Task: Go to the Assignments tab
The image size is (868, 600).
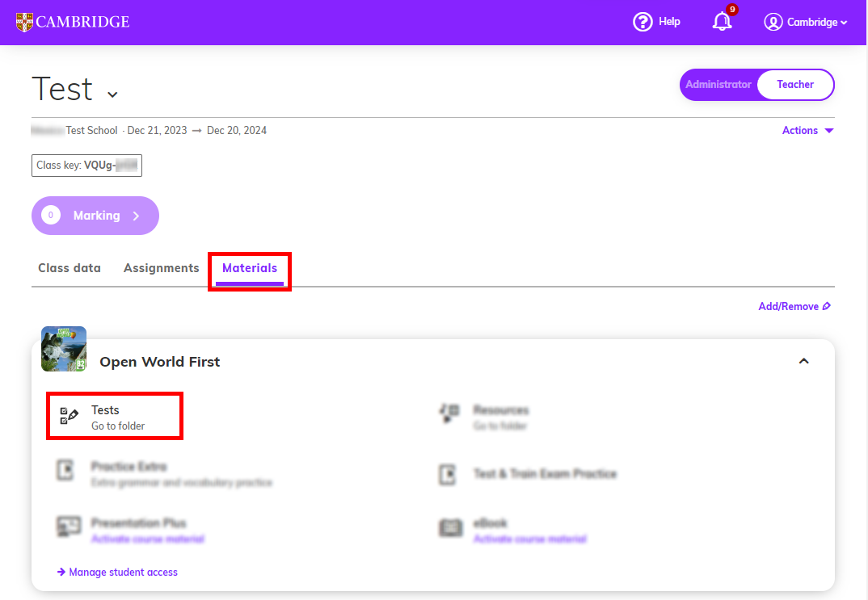Action: point(161,268)
